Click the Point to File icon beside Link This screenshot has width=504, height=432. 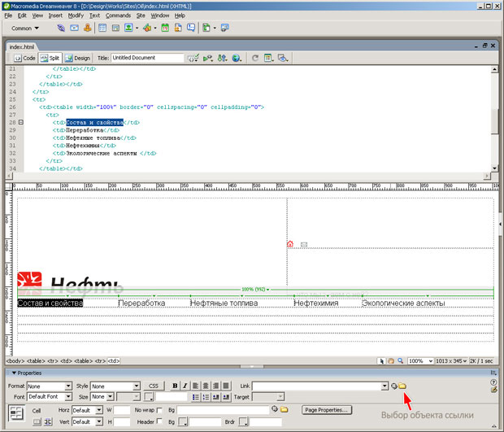[x=393, y=386]
